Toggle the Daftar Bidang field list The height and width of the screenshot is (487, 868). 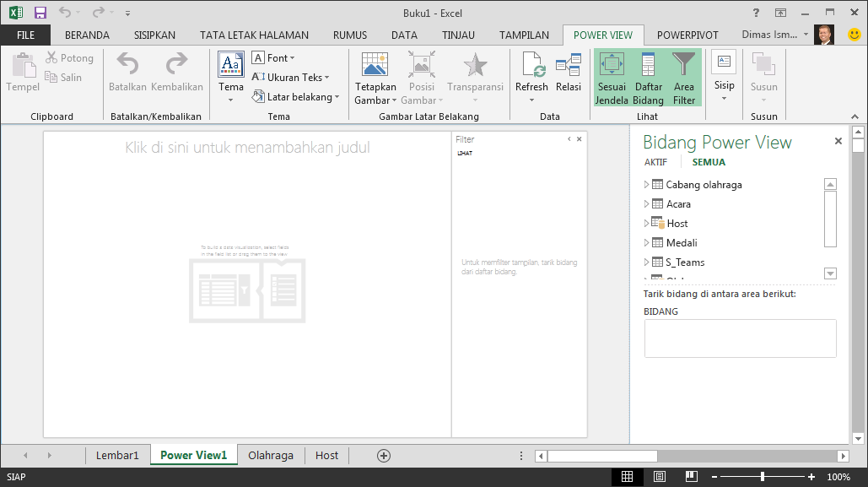pyautogui.click(x=648, y=78)
